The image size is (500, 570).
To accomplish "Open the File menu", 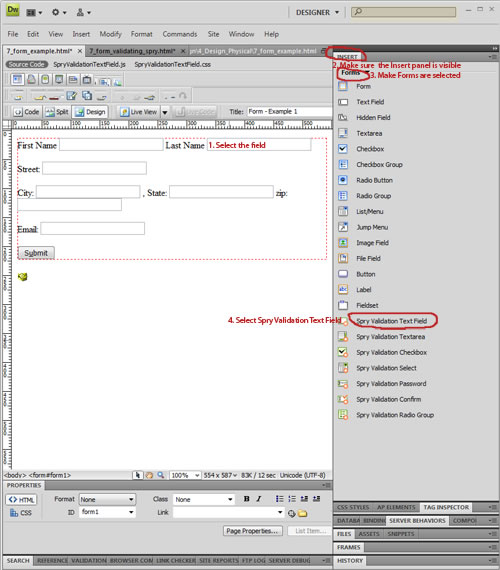I will tap(13, 34).
